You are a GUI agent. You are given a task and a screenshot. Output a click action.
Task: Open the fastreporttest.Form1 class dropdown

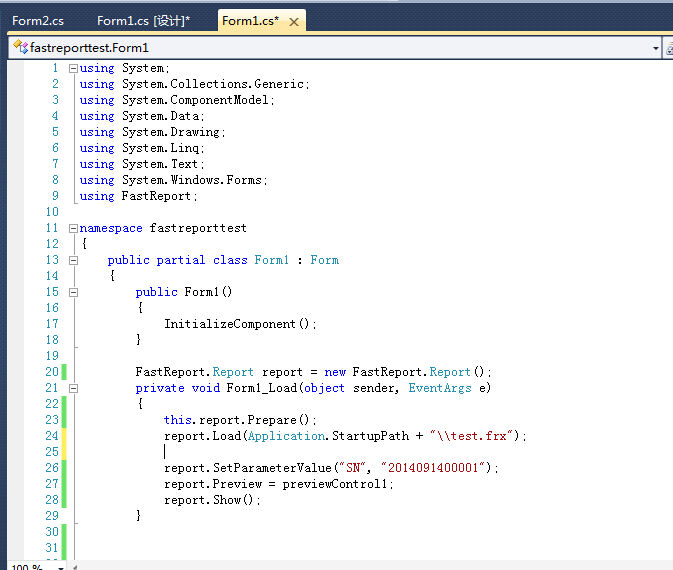coord(655,48)
